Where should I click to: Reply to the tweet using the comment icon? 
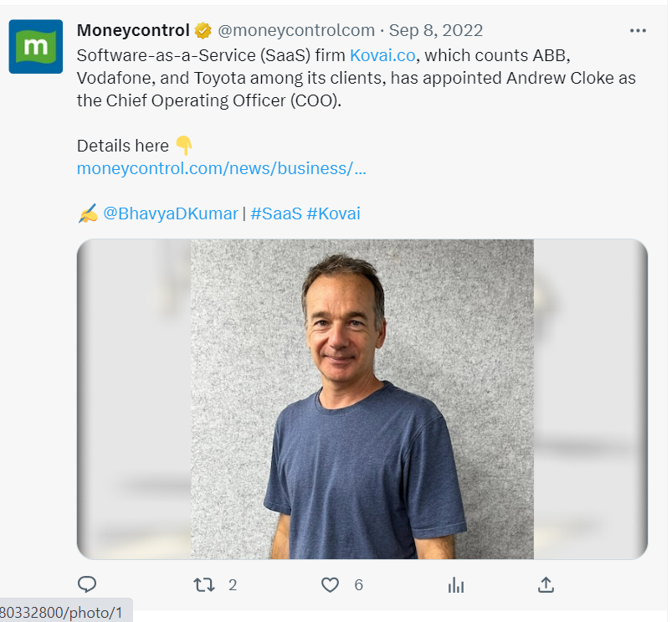[x=87, y=584]
